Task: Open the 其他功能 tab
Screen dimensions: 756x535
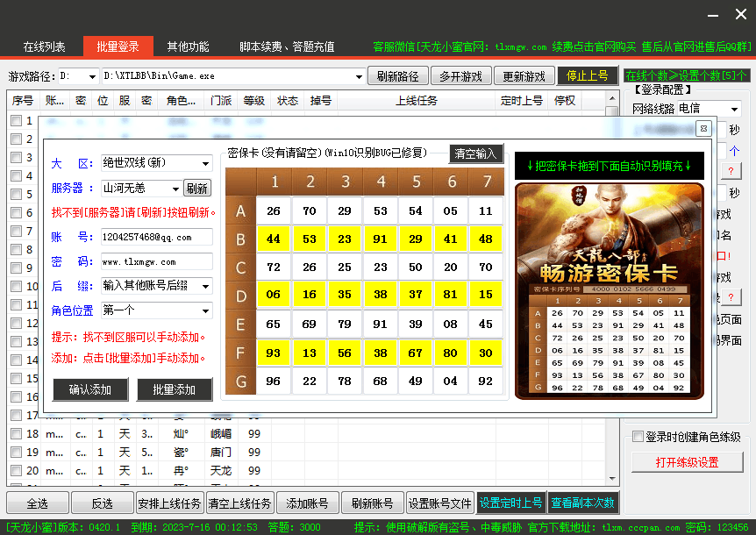Action: 188,46
